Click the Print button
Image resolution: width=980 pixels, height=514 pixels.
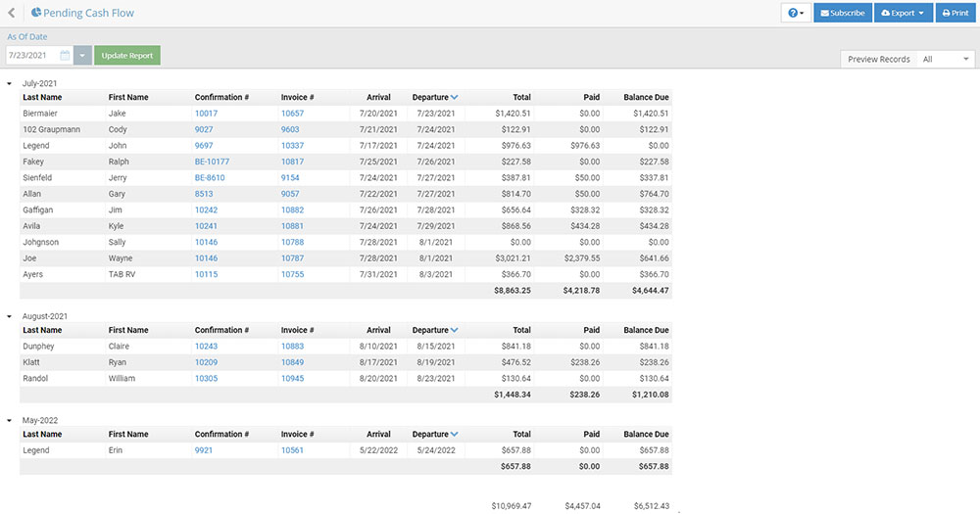click(955, 13)
